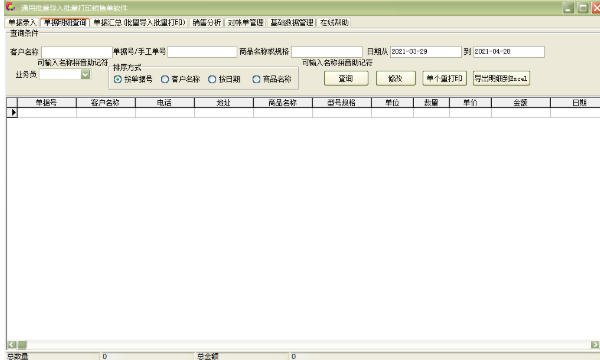
Task: Switch to 单据汇总(批量导入批量打印) tab
Action: click(139, 23)
